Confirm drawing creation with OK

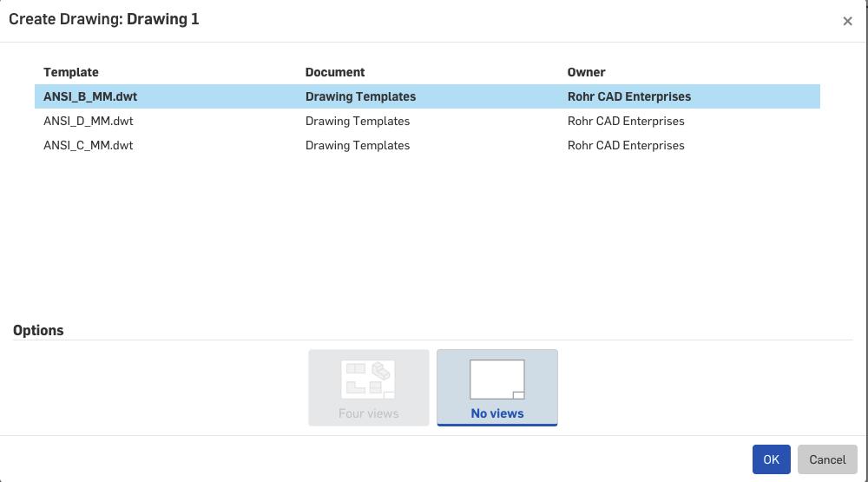pyautogui.click(x=771, y=459)
